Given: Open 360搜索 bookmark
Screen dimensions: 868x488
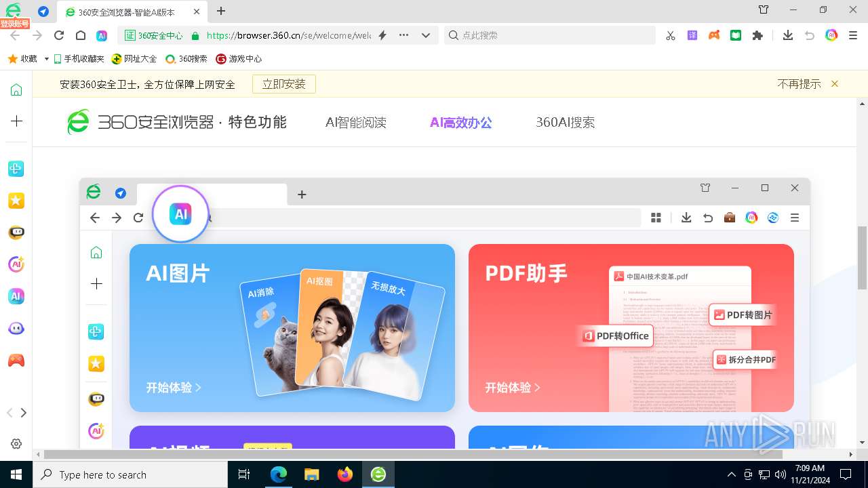Looking at the screenshot, I should 186,59.
